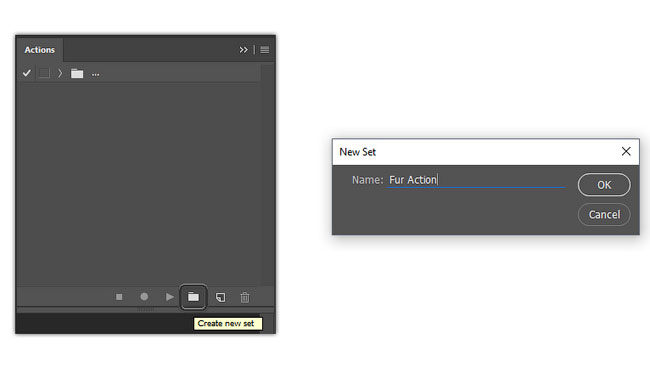Click inside the Name field with Fur Action
The width and height of the screenshot is (650, 367).
point(476,180)
